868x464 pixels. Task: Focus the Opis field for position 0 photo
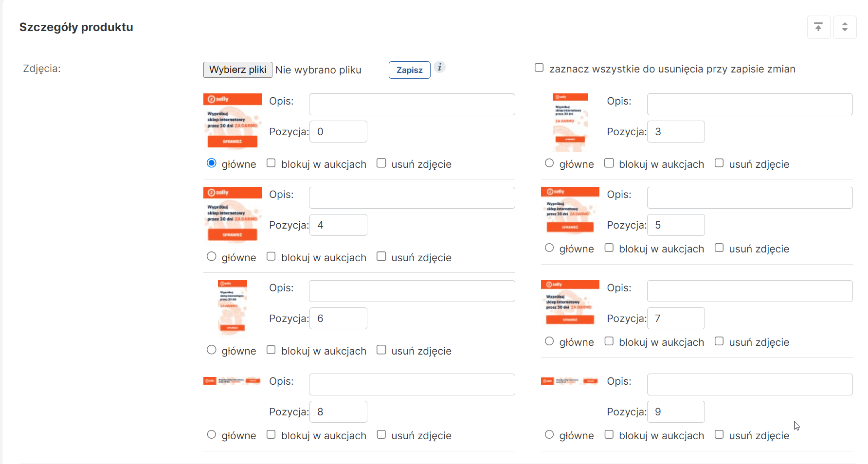click(x=412, y=104)
